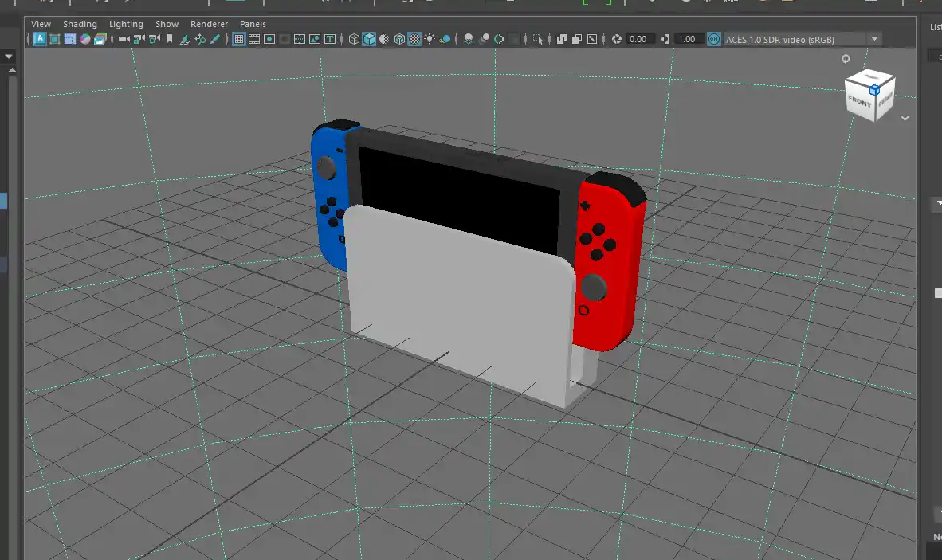
Task: Open the Lighting panel menu
Action: pos(126,24)
